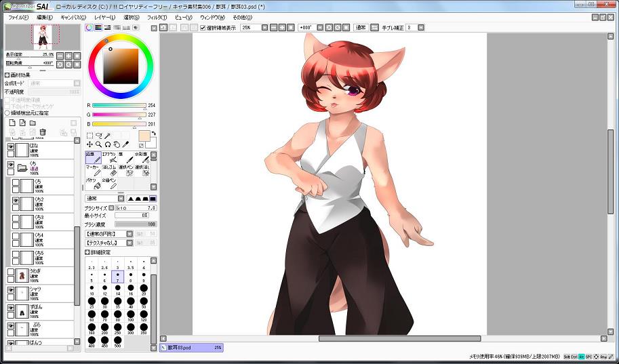Select the Zoom magnifier tool
The image size is (619, 364).
click(99, 144)
